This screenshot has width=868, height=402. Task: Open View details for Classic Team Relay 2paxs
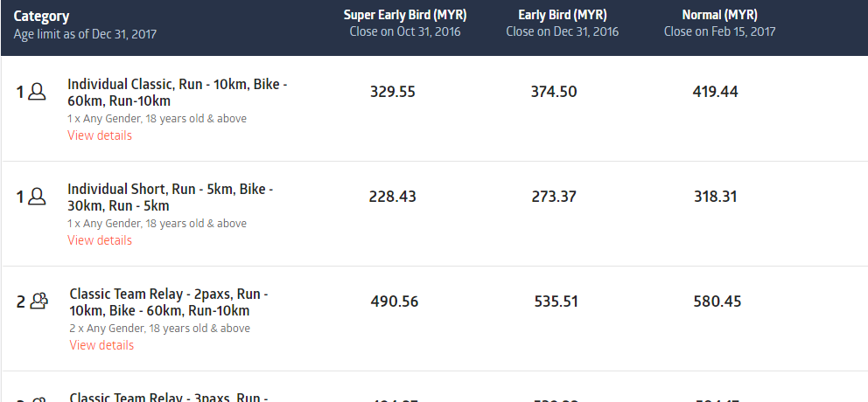click(x=101, y=345)
